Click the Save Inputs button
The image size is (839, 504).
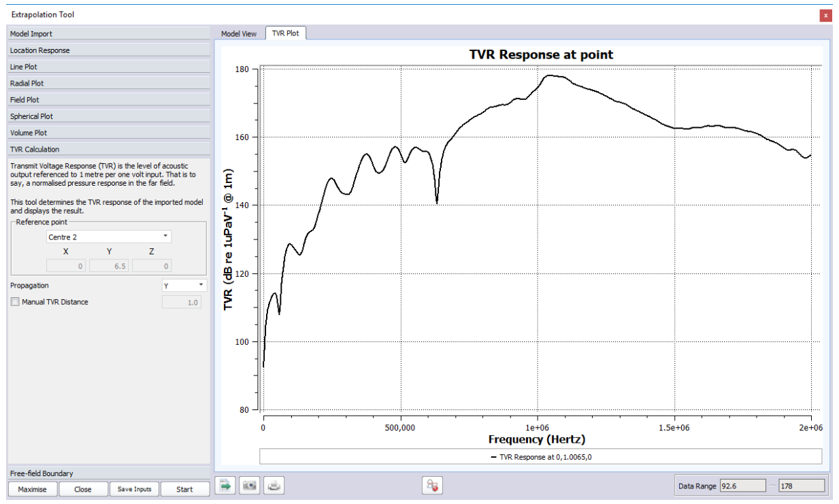click(x=134, y=489)
